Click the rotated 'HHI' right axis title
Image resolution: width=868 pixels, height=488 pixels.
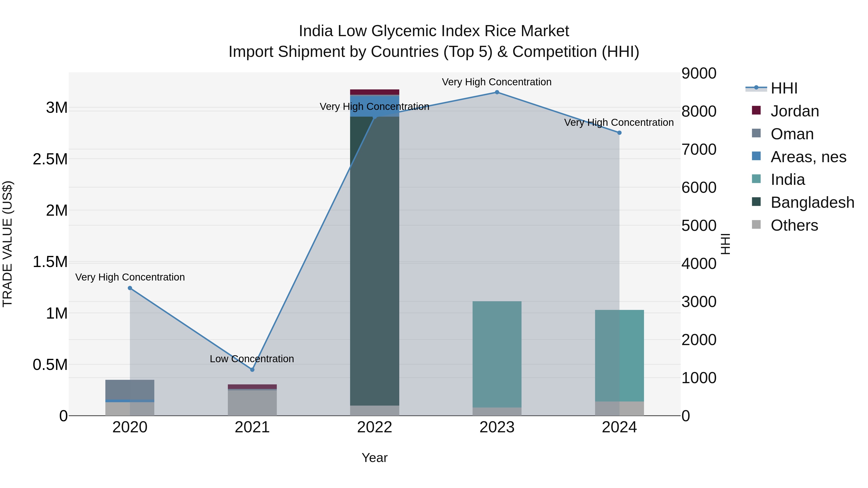pyautogui.click(x=725, y=244)
